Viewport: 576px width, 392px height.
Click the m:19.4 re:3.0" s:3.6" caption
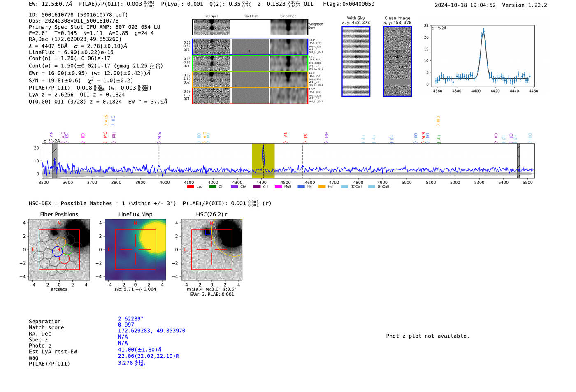coord(211,289)
